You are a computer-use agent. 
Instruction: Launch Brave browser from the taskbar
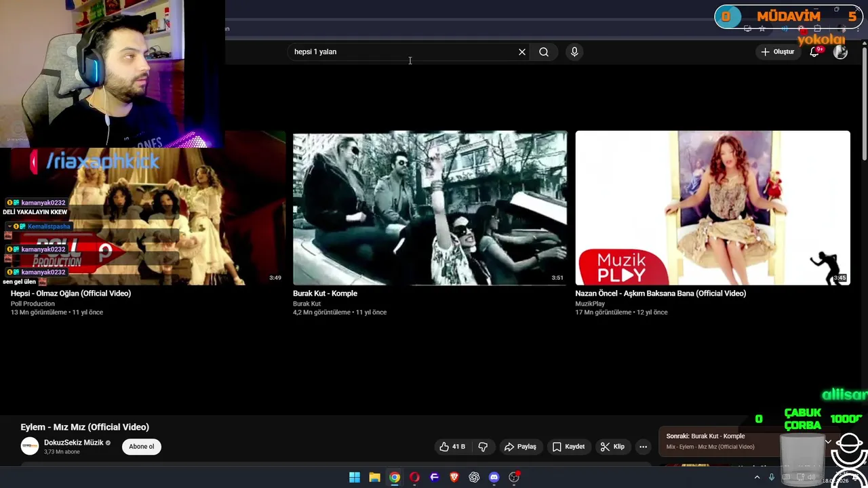coord(454,477)
